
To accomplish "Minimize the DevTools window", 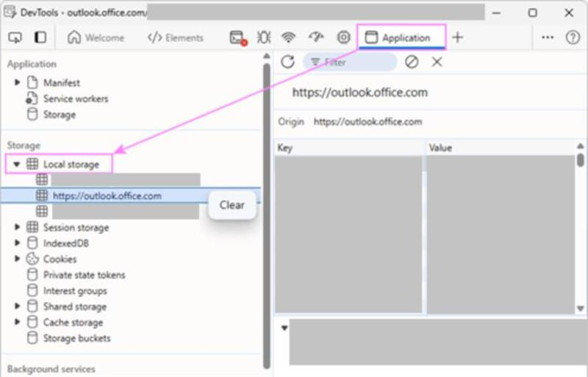I will 497,12.
